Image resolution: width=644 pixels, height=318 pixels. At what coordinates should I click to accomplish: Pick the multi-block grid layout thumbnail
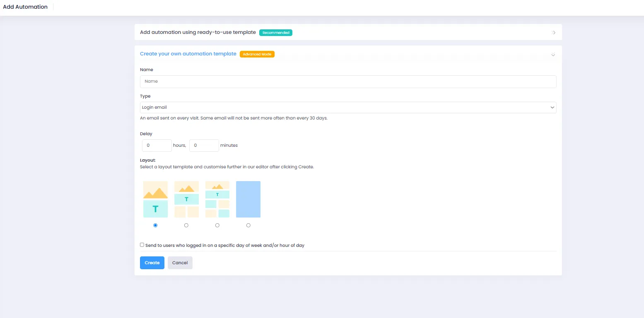[x=217, y=199]
